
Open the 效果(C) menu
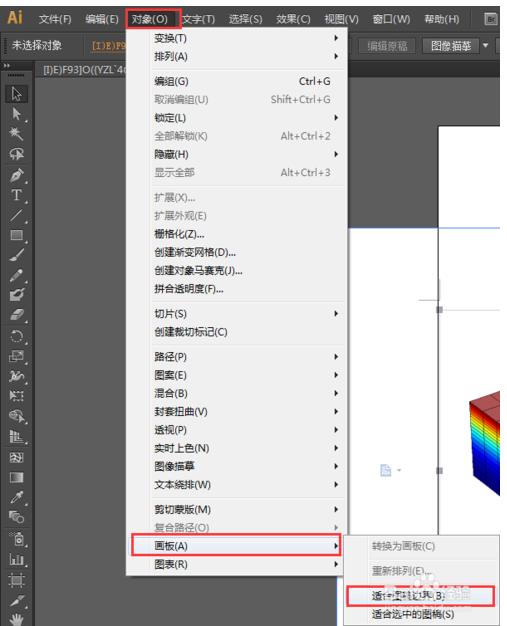point(293,19)
